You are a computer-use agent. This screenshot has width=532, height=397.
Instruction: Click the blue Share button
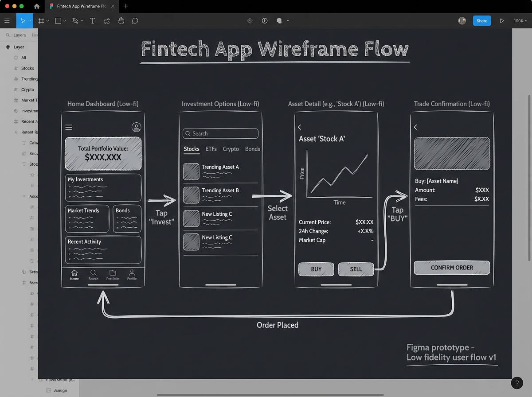pos(482,20)
